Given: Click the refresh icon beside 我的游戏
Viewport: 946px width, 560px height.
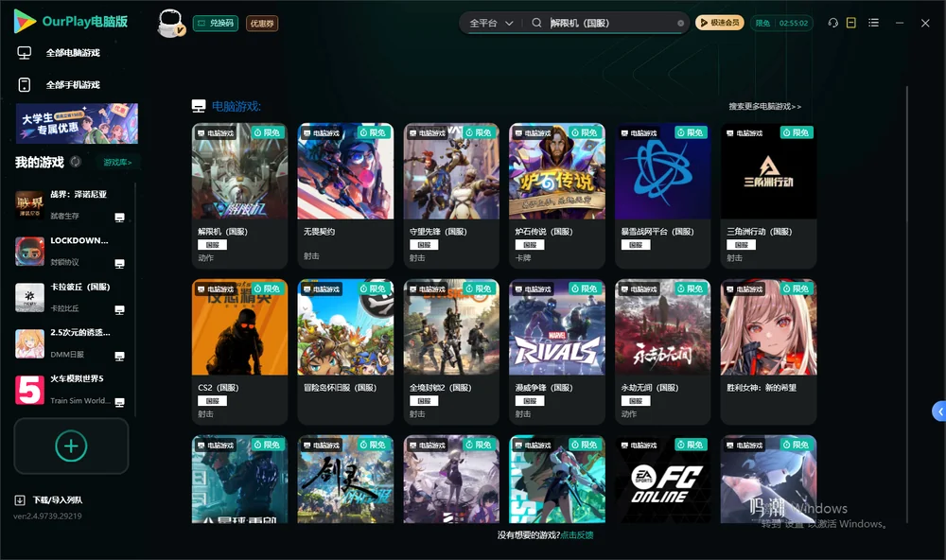Looking at the screenshot, I should 76,162.
